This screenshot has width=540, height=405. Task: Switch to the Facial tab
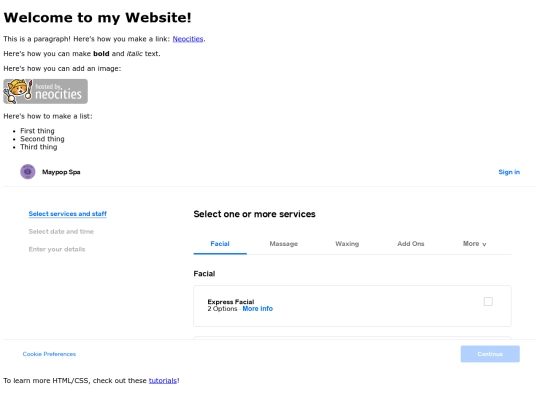click(x=220, y=244)
